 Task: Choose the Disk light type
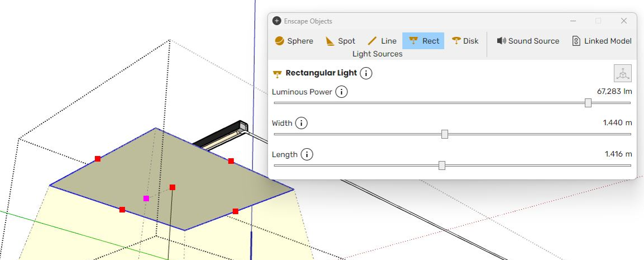[465, 41]
